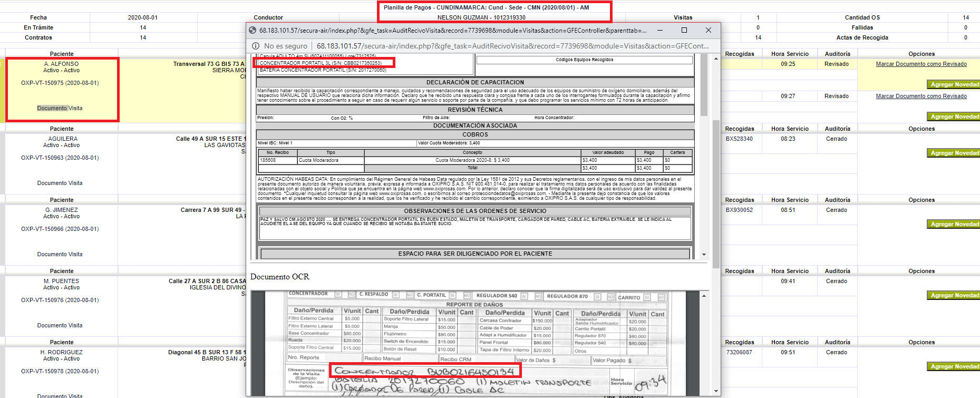Click the 'En Trámite' label
This screenshot has height=398, width=980.
click(x=38, y=27)
